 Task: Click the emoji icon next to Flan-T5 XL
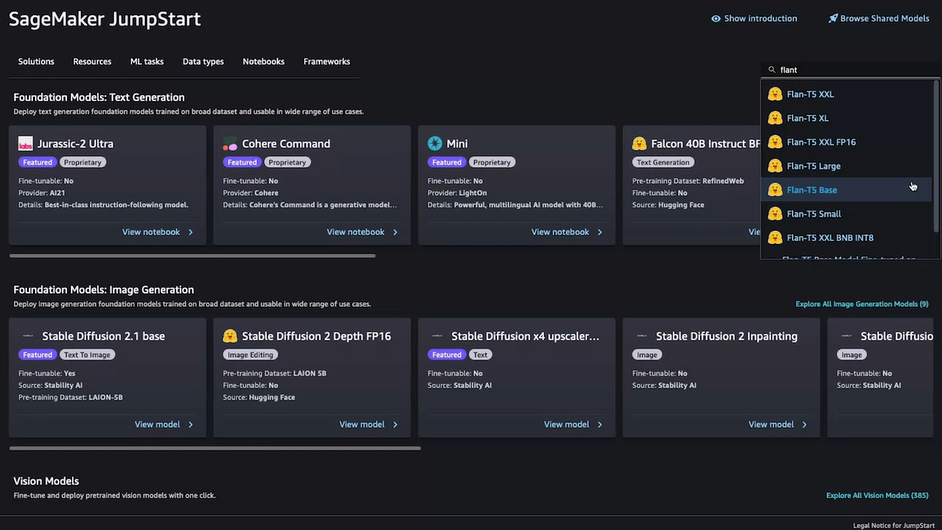pos(775,118)
